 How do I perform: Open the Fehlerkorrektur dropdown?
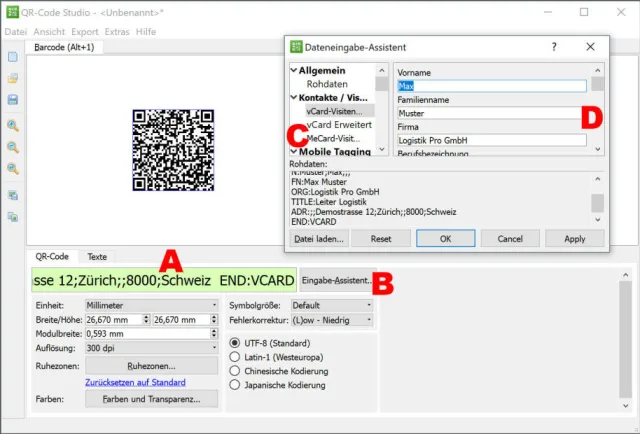point(331,320)
